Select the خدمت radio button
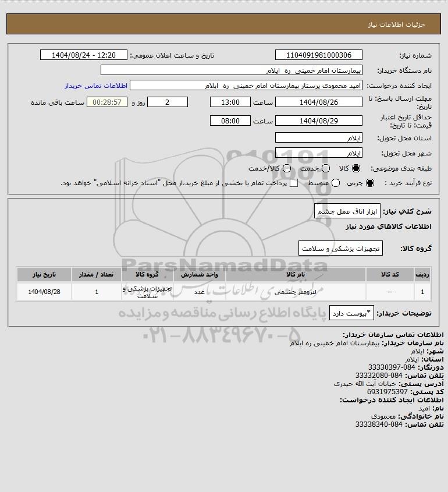 (326, 168)
